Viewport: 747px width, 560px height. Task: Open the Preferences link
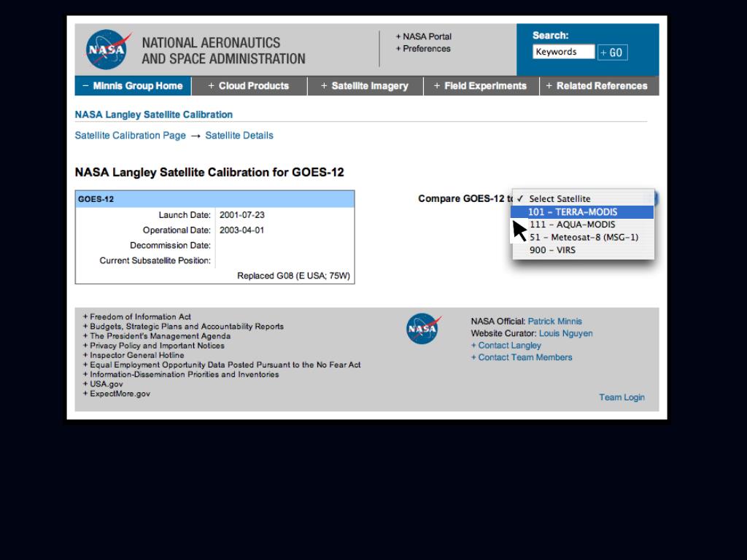(423, 49)
